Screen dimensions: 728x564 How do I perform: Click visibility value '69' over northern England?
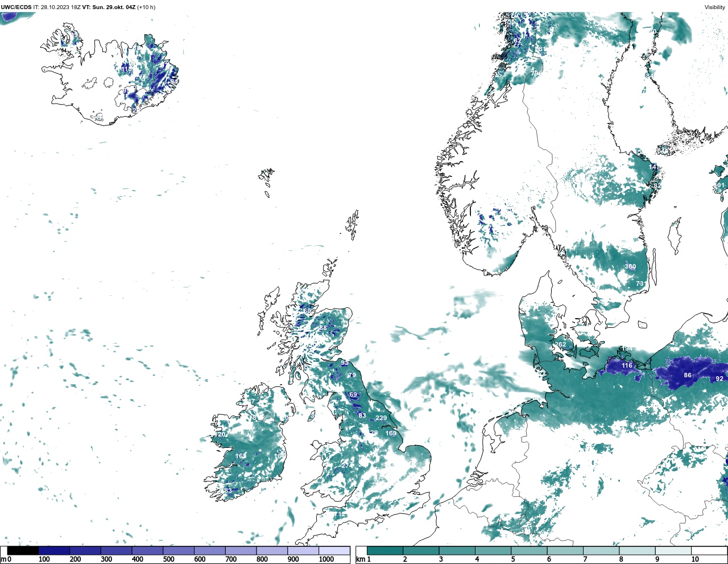353,394
